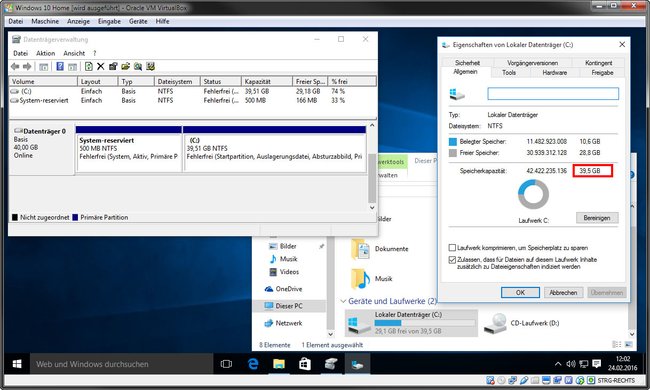The image size is (650, 390).
Task: Select the System-reserviert row in volume list
Action: coord(193,100)
